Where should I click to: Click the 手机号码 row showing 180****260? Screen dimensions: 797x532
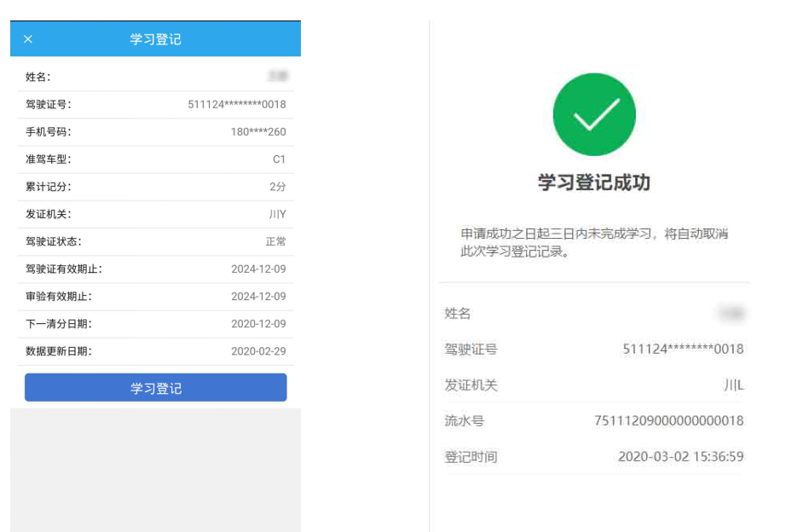(155, 132)
